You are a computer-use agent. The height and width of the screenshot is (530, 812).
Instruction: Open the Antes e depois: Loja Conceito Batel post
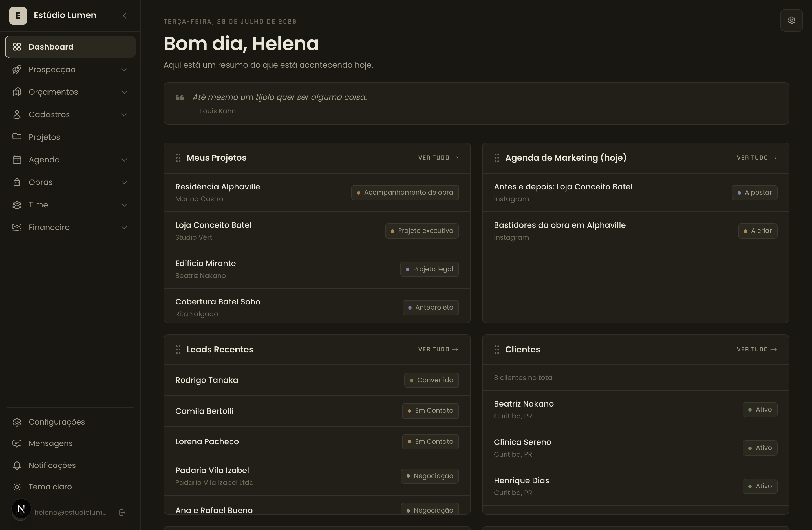636,193
